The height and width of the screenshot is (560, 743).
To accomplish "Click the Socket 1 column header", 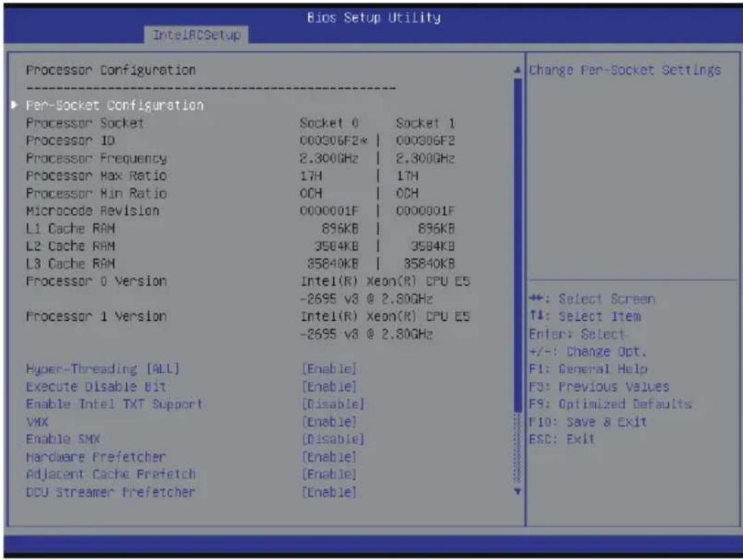I will click(425, 123).
